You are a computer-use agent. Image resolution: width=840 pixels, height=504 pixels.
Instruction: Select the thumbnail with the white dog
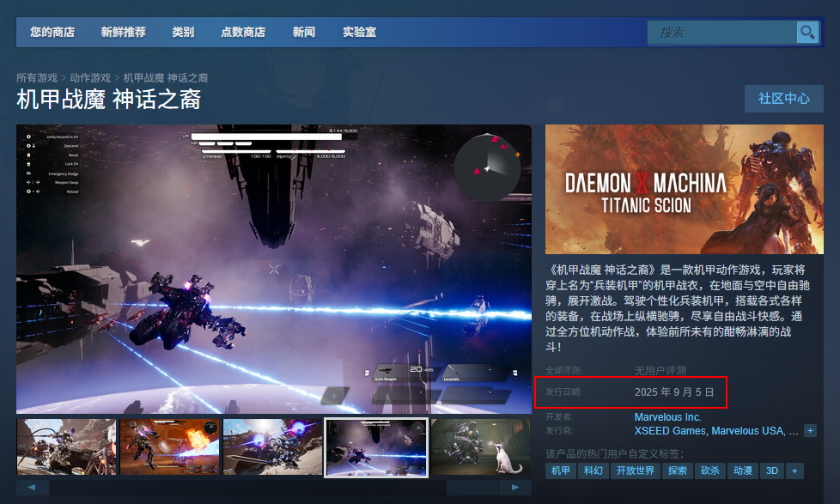point(481,446)
